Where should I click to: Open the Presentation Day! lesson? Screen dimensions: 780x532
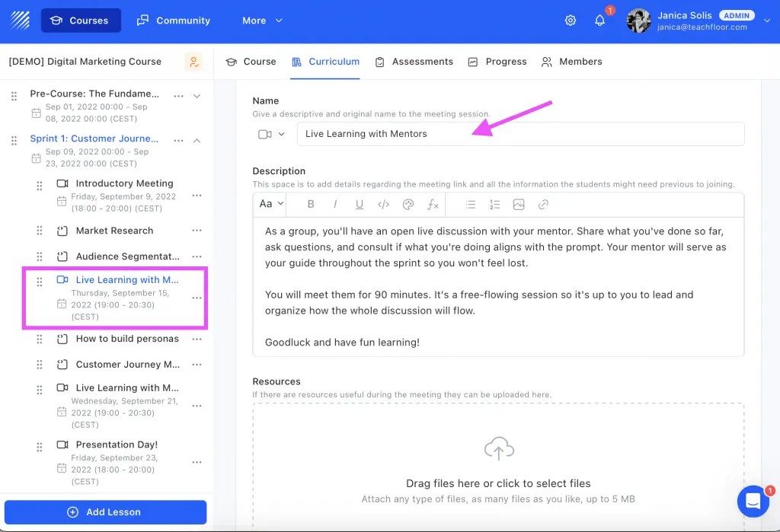coord(117,444)
